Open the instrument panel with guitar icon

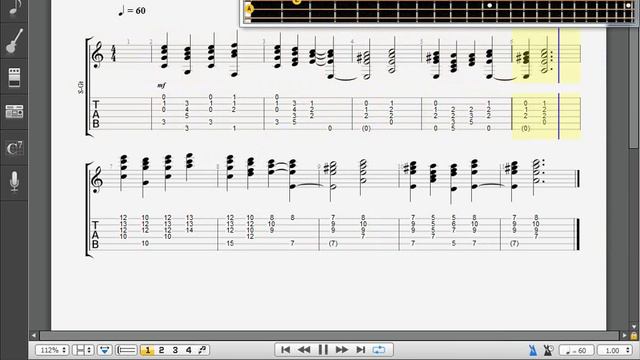14,41
